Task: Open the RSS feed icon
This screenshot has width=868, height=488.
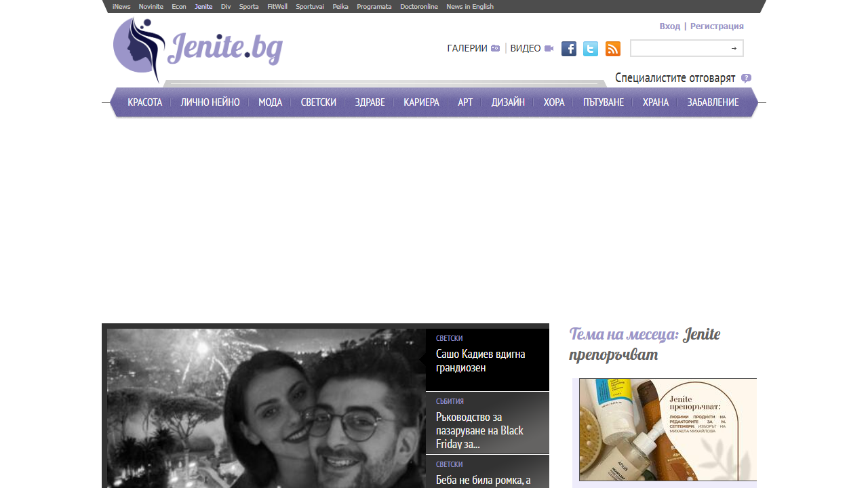Action: (x=613, y=49)
